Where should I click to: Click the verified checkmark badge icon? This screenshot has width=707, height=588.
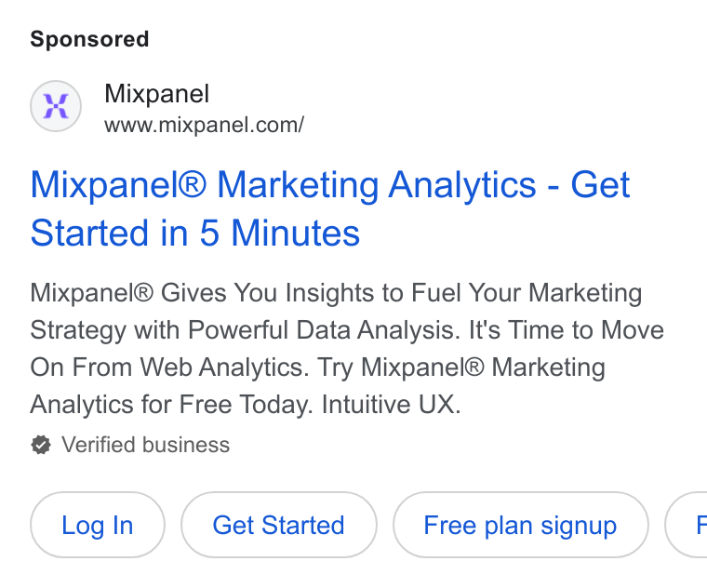tap(41, 445)
